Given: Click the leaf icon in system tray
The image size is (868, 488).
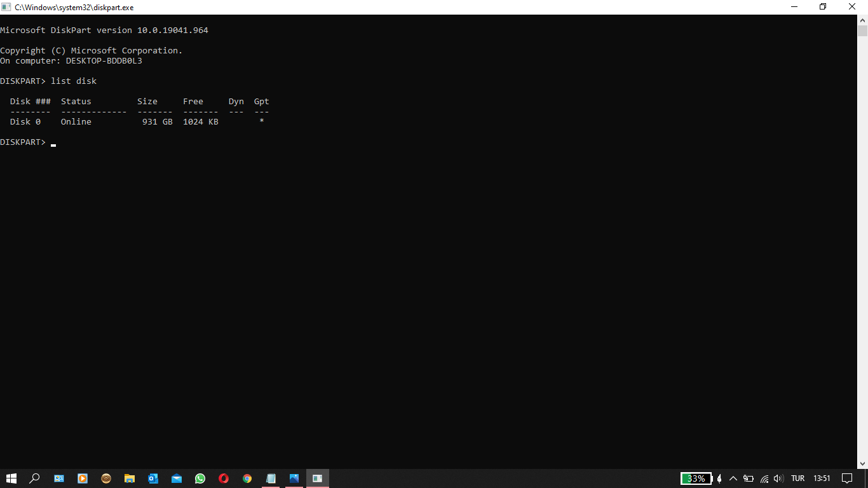Looking at the screenshot, I should [x=719, y=478].
